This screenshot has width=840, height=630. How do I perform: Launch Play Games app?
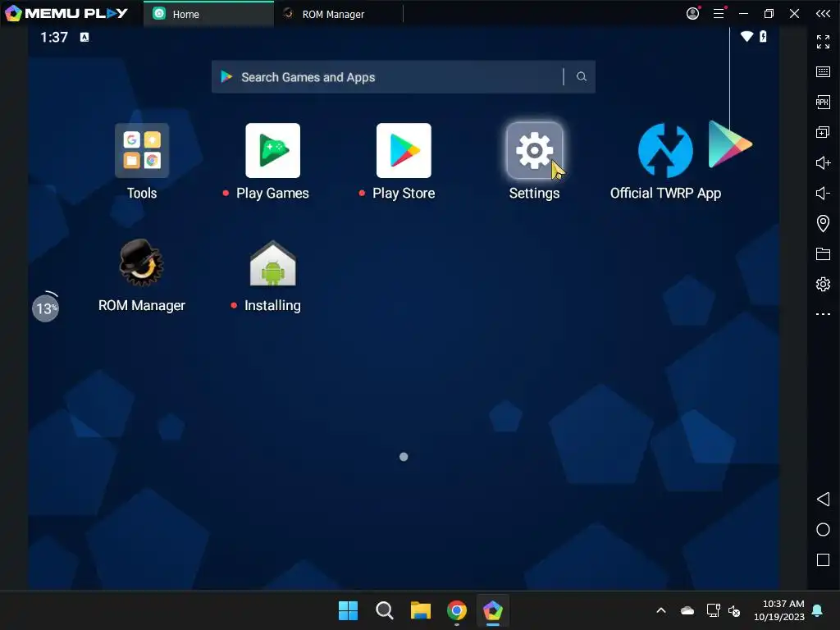pyautogui.click(x=272, y=151)
